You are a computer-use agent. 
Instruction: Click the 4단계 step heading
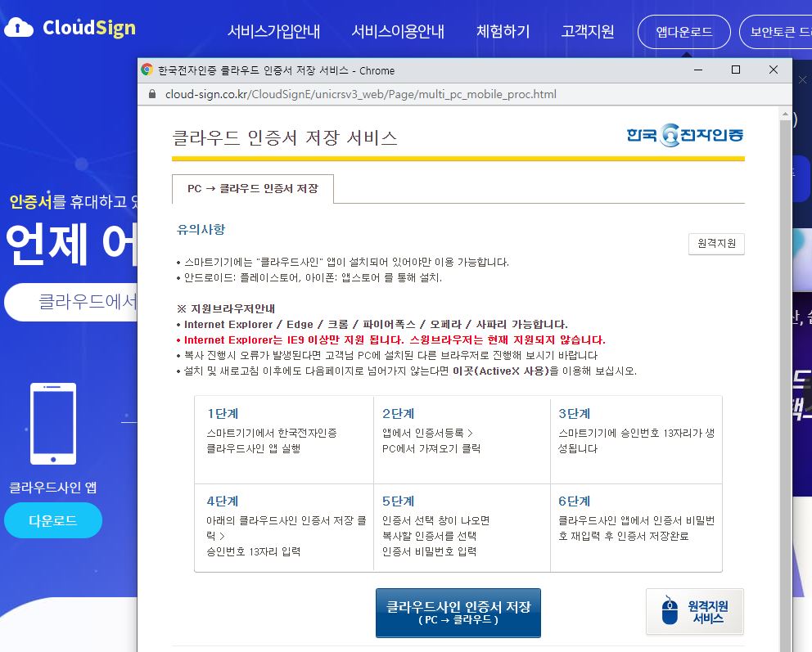coord(222,501)
